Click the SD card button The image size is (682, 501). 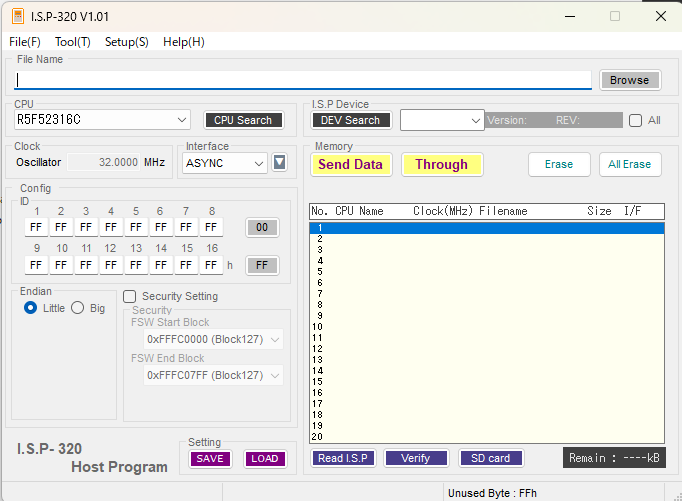click(491, 458)
